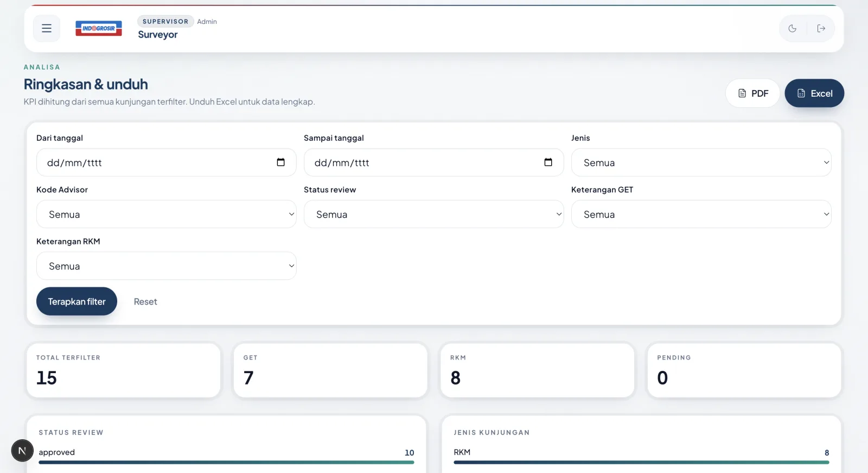This screenshot has width=868, height=473.
Task: Click the Sampai tanggal date field
Action: coord(434,162)
